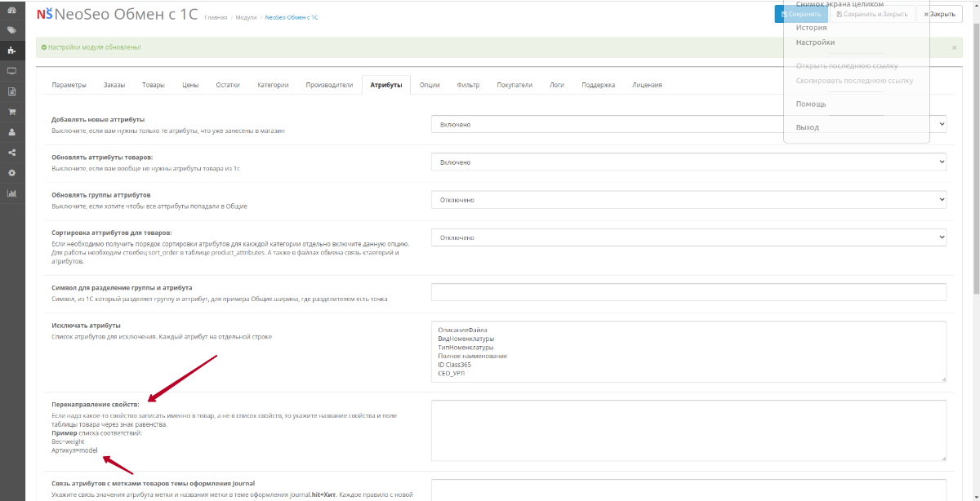Click the 'Вес=weight' example text
Screen dimensions: 980x501
68,441
